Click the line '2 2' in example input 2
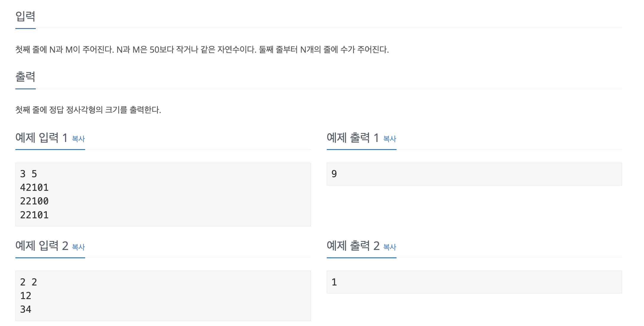Screen dimensions: 644x326 (29, 282)
